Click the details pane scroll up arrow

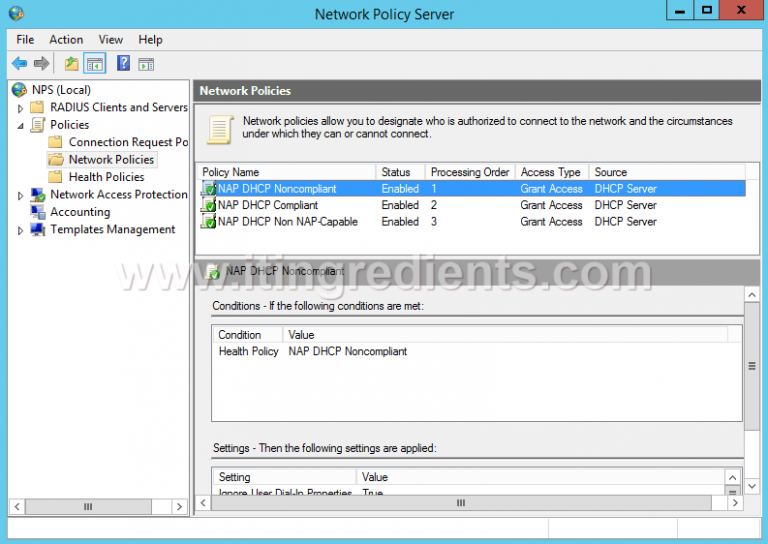coord(751,295)
